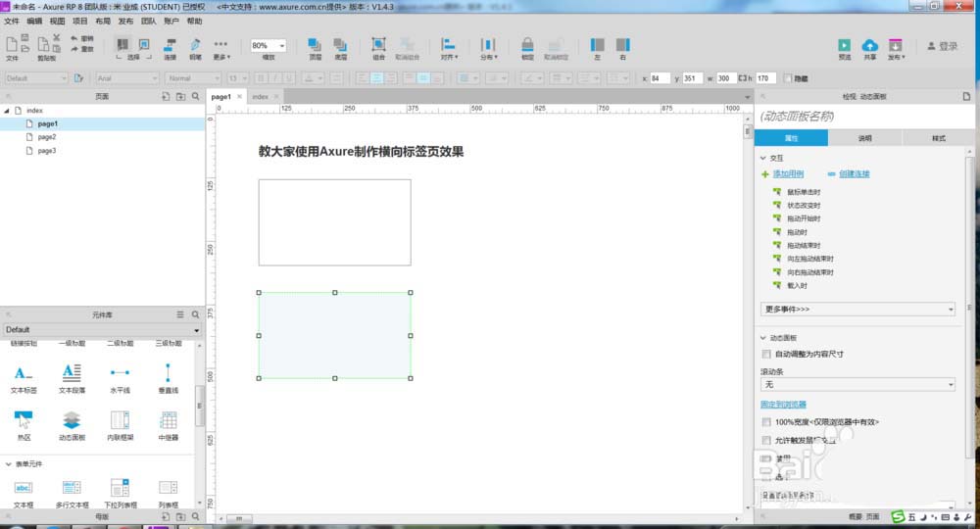This screenshot has width=980, height=529.
Task: Select page2 in the pages tree
Action: click(x=47, y=137)
